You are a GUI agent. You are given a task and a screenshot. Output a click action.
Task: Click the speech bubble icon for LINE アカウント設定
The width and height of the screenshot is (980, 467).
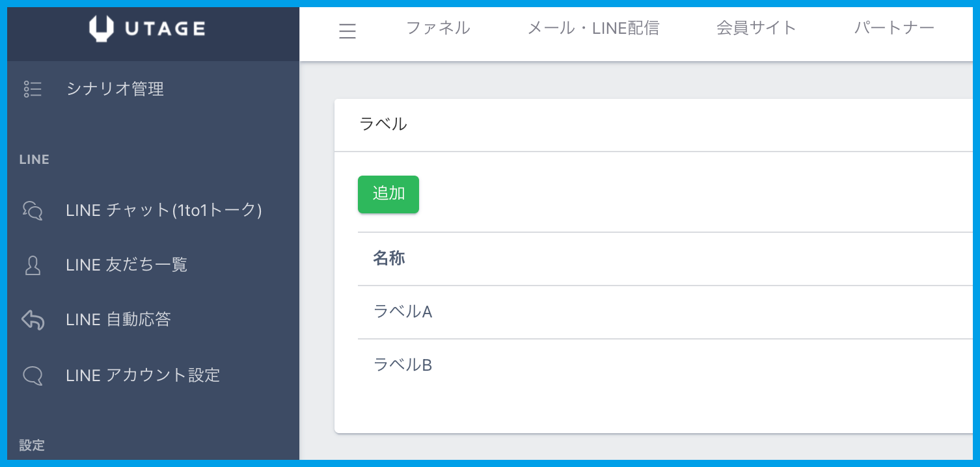[33, 375]
